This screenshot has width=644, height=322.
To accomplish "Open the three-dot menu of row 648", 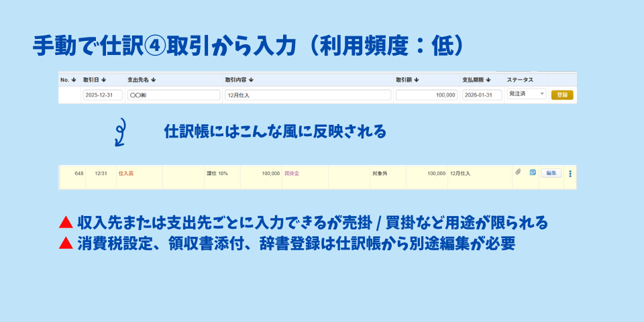I will coord(570,174).
